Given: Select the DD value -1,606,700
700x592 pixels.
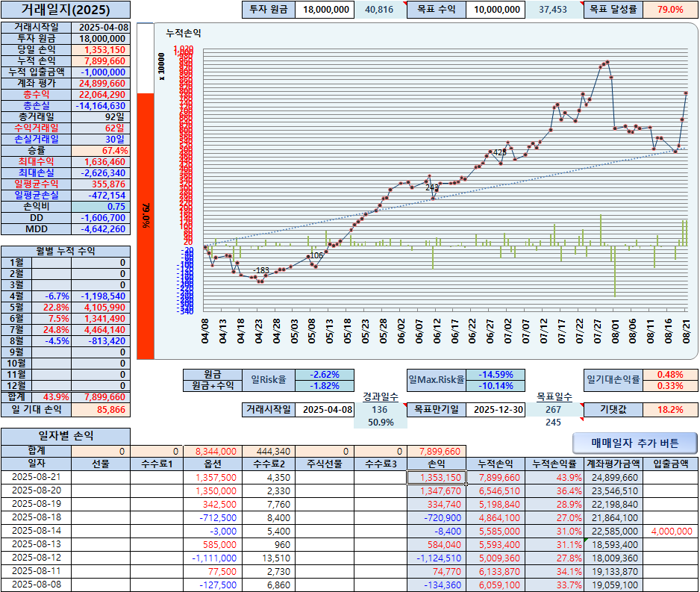Looking at the screenshot, I should click(101, 218).
